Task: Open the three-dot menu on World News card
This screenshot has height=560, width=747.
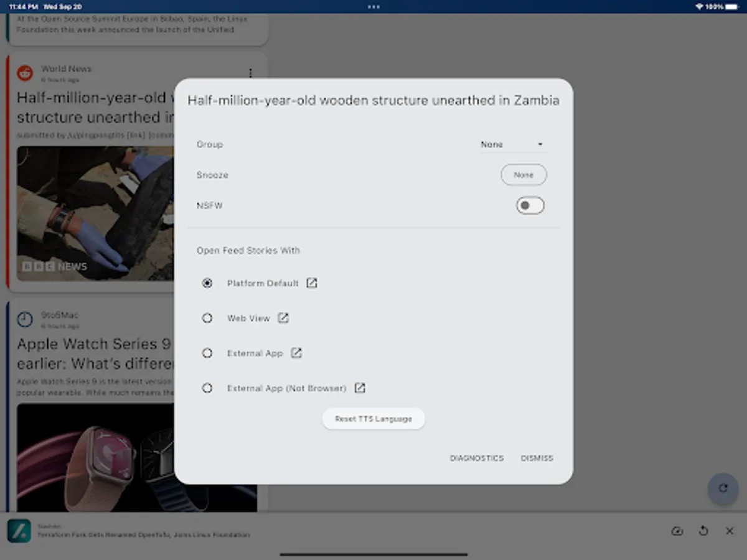Action: click(251, 73)
